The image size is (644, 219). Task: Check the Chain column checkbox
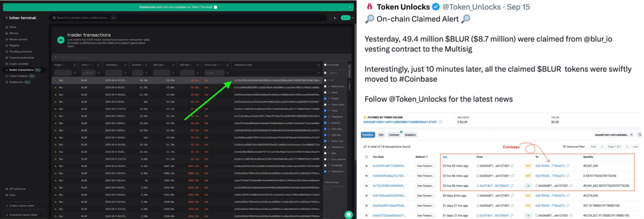click(325, 93)
